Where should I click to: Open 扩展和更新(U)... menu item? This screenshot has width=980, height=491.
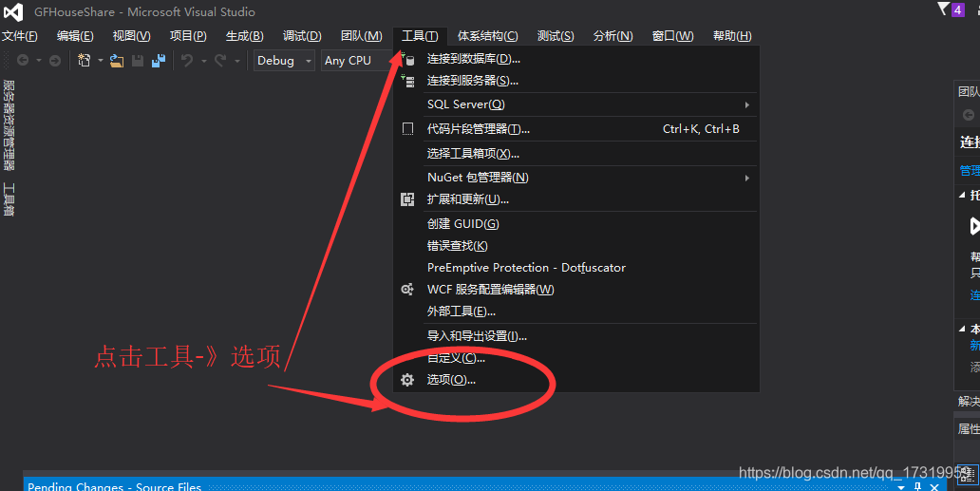pos(576,199)
